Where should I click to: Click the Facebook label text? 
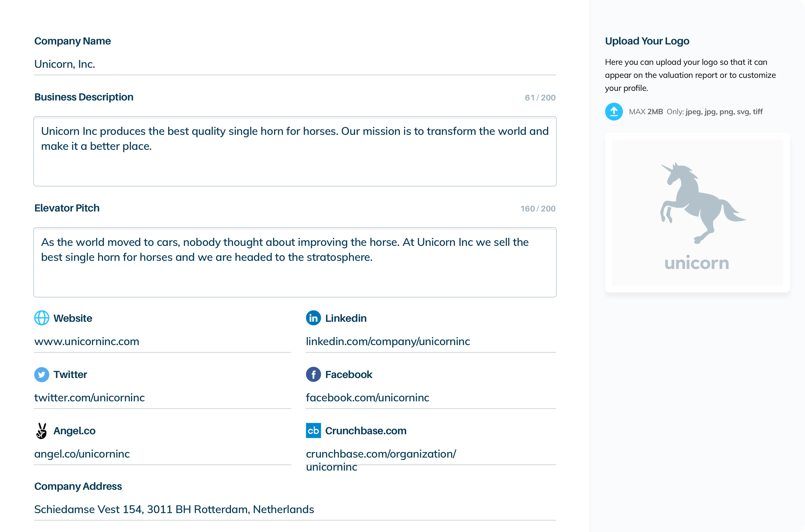(348, 375)
